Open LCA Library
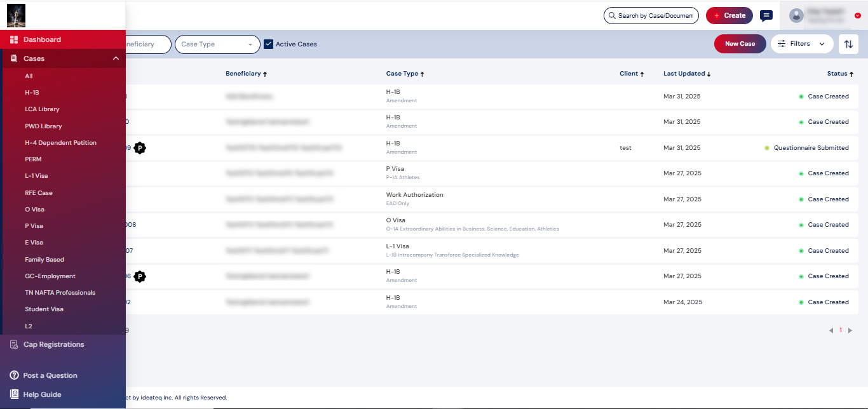The height and width of the screenshot is (409, 868). click(42, 109)
